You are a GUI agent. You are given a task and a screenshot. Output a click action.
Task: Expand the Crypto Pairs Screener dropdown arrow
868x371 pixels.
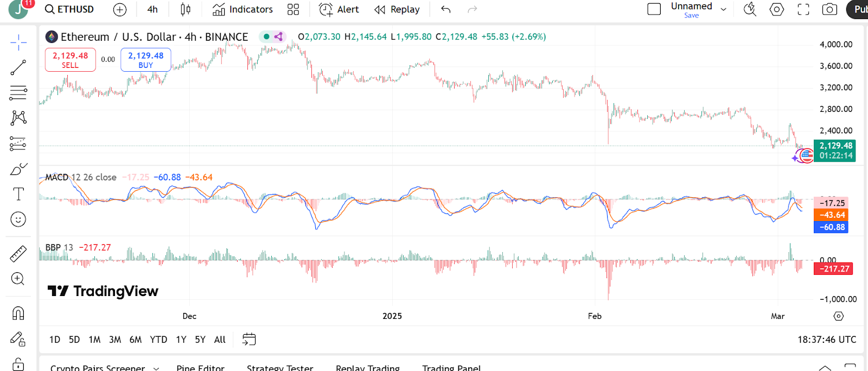(x=156, y=368)
